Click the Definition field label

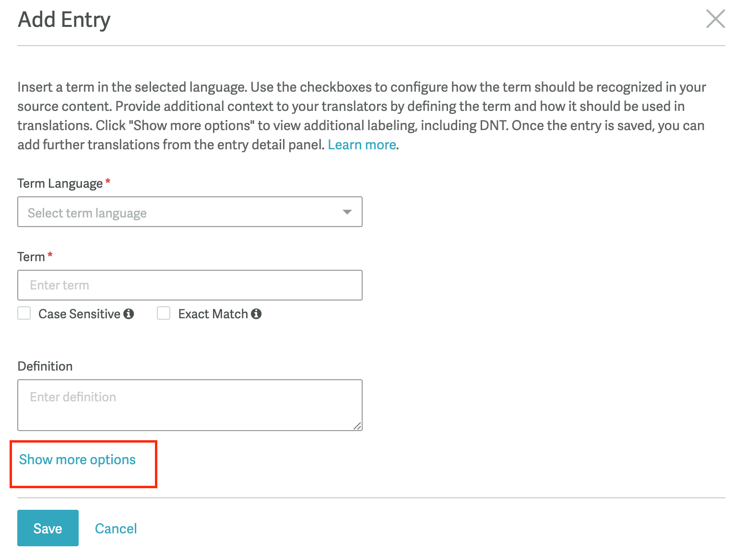pyautogui.click(x=45, y=366)
